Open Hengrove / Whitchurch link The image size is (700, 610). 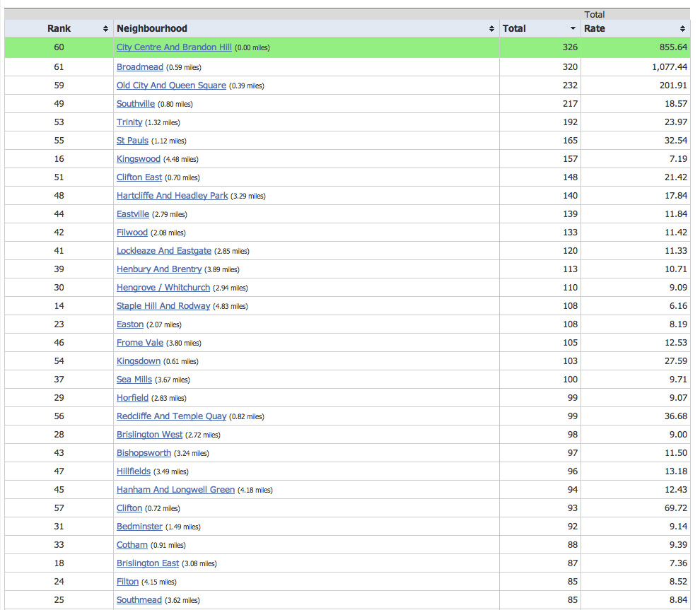click(163, 288)
